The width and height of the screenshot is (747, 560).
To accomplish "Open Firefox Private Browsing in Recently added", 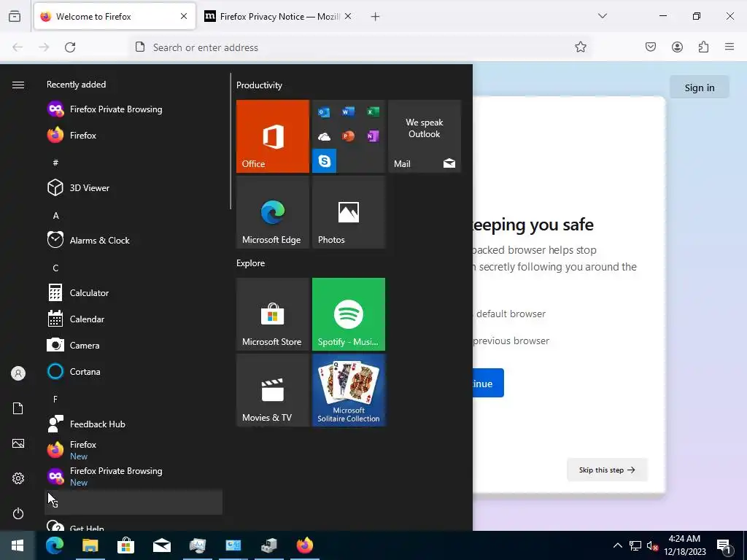I will [x=133, y=109].
